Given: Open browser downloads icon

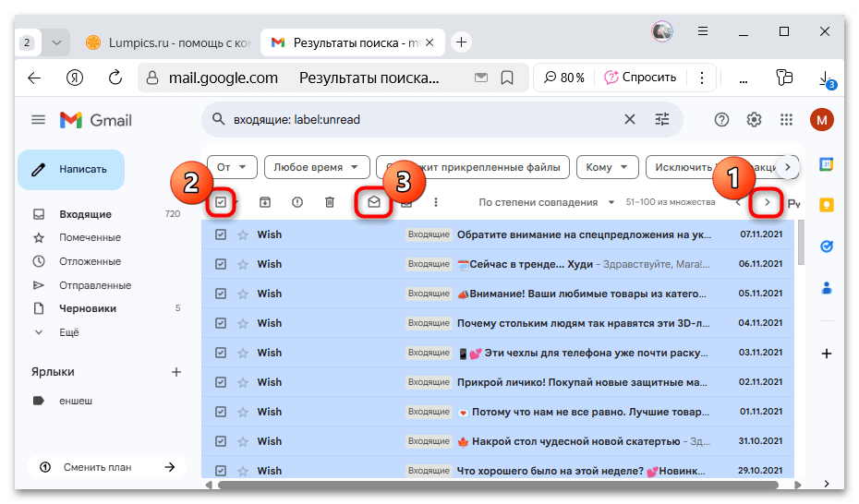Looking at the screenshot, I should [827, 78].
